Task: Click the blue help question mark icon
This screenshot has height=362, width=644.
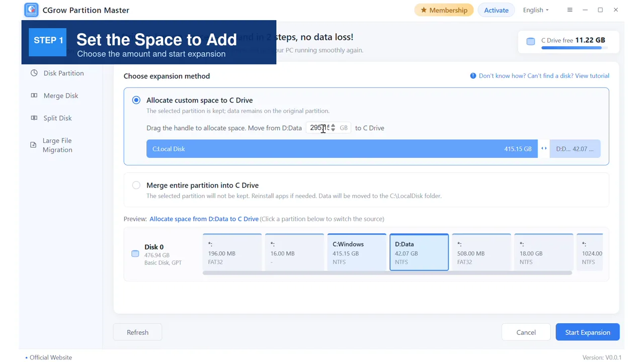Action: coord(473,76)
